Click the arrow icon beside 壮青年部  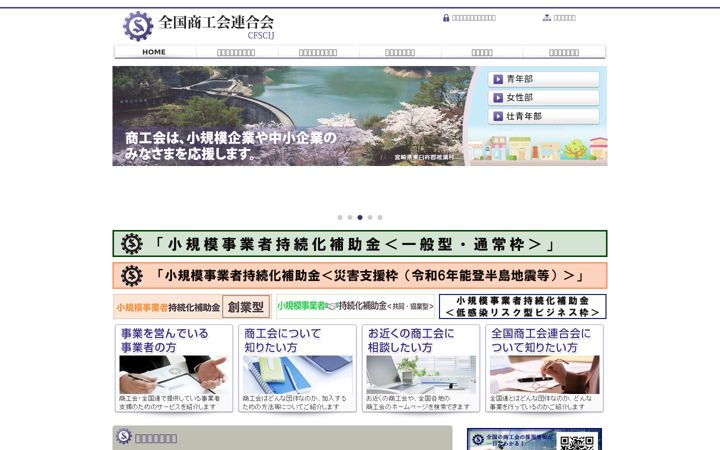[x=498, y=116]
